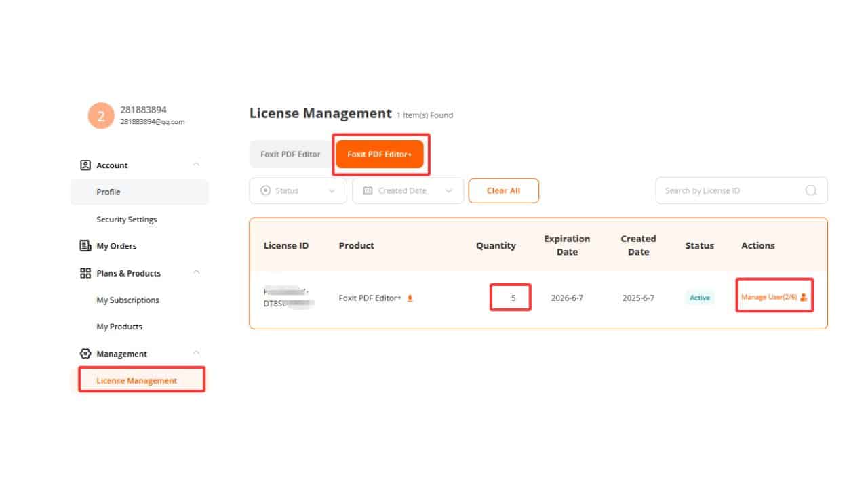Screen dimensions: 868x488
Task: Click the Plans & Products grid icon
Action: click(85, 273)
